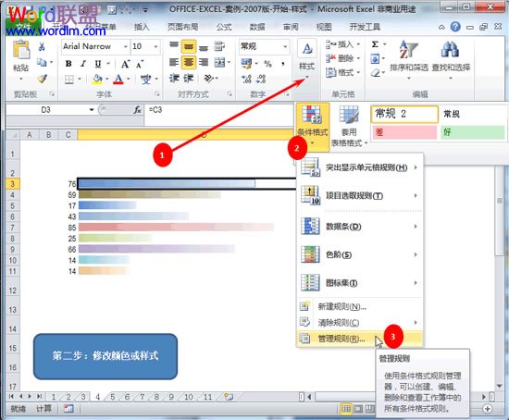Open the font name dropdown Arial Narrow
Screen dimensions: 509x420
pyautogui.click(x=125, y=47)
